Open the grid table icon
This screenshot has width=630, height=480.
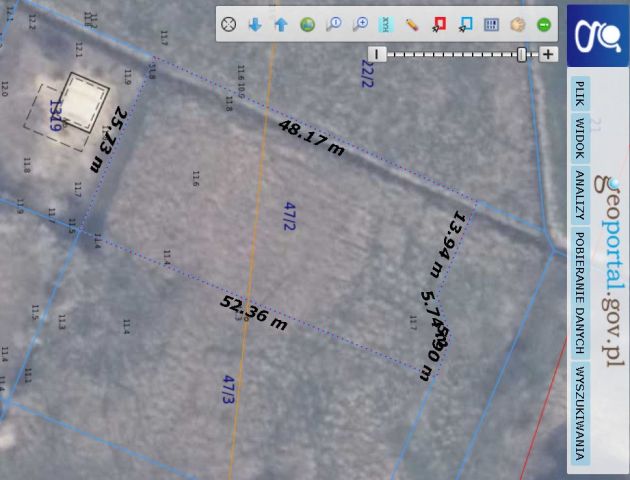pos(491,24)
